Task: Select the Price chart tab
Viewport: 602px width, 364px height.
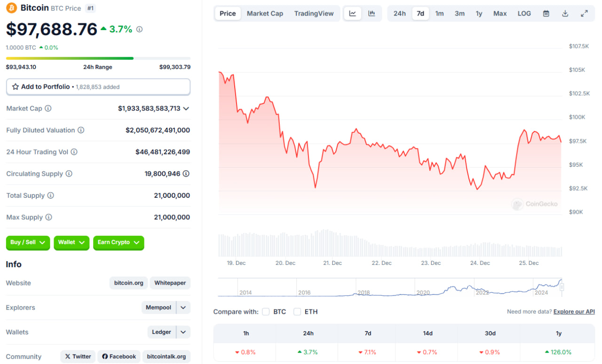Action: [x=228, y=14]
